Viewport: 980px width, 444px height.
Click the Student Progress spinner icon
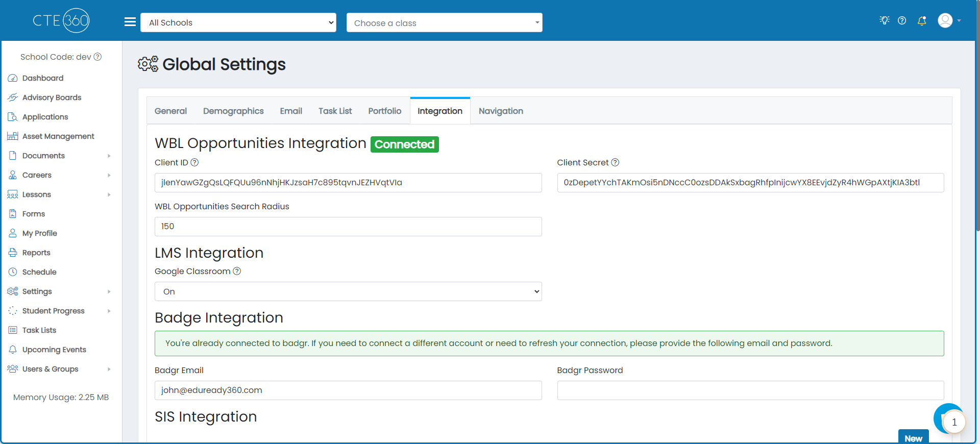[13, 311]
